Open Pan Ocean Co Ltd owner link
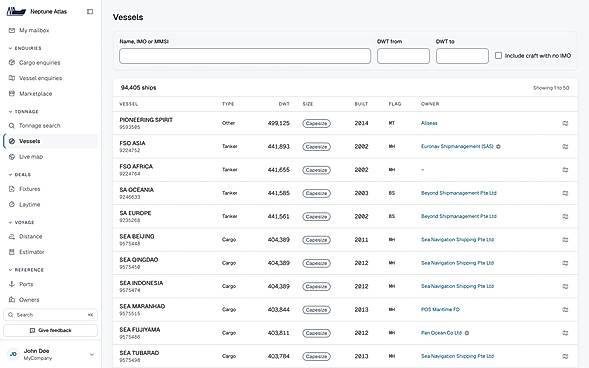Screen dimensions: 589x368 tap(441, 333)
